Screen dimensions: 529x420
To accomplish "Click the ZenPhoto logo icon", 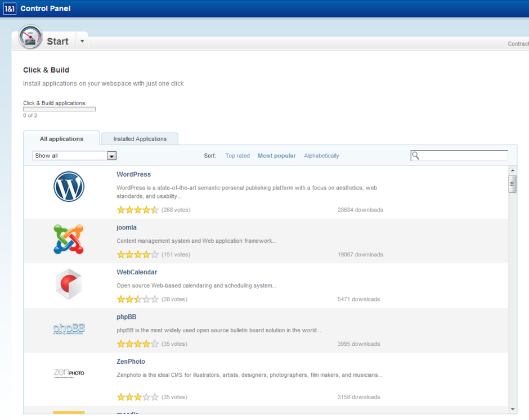I will click(69, 373).
